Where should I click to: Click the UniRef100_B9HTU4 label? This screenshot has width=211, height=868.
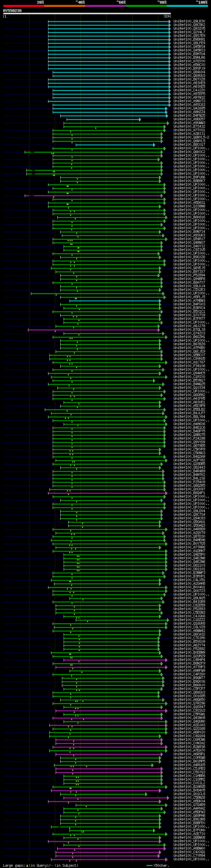[x=189, y=54]
